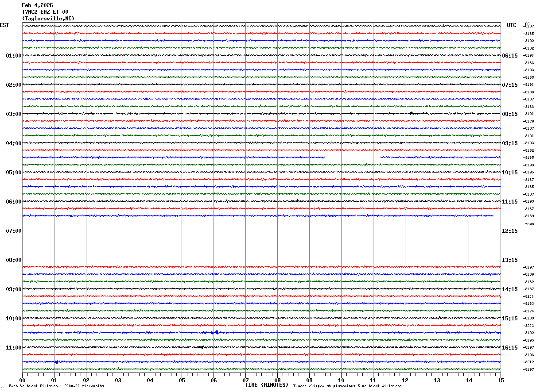Click the traces clipped footnote text
The image size is (536, 392).
pos(347,386)
